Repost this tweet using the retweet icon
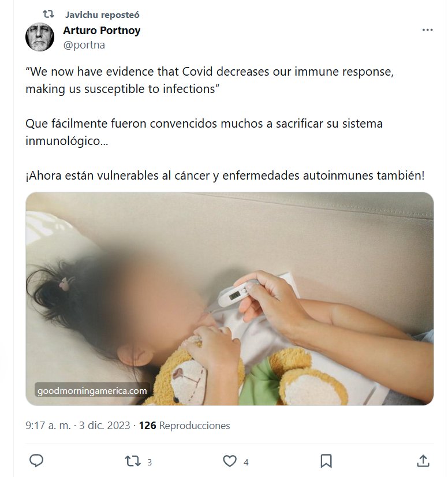 click(x=133, y=461)
